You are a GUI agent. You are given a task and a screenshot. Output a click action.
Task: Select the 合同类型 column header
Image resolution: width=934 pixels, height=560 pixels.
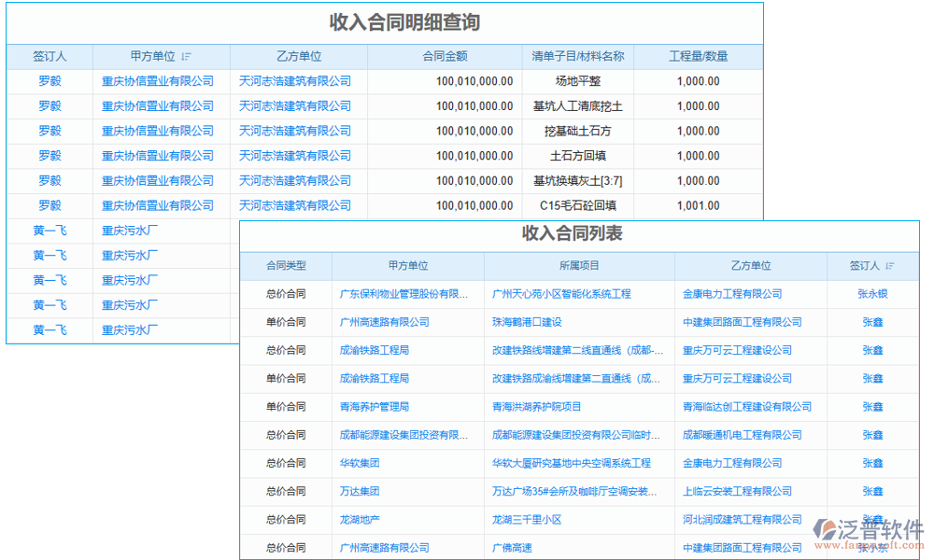[x=287, y=266]
